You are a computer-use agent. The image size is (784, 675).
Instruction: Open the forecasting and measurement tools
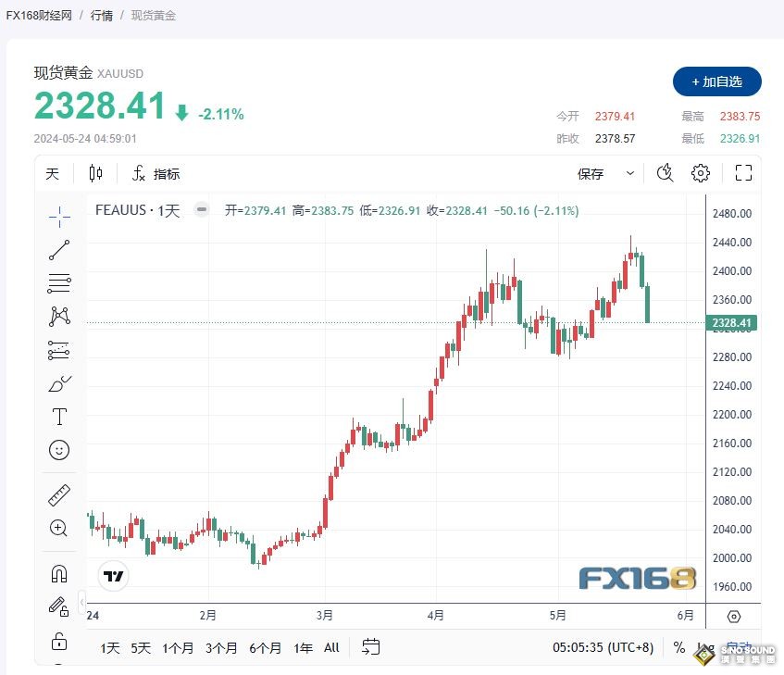(x=59, y=350)
